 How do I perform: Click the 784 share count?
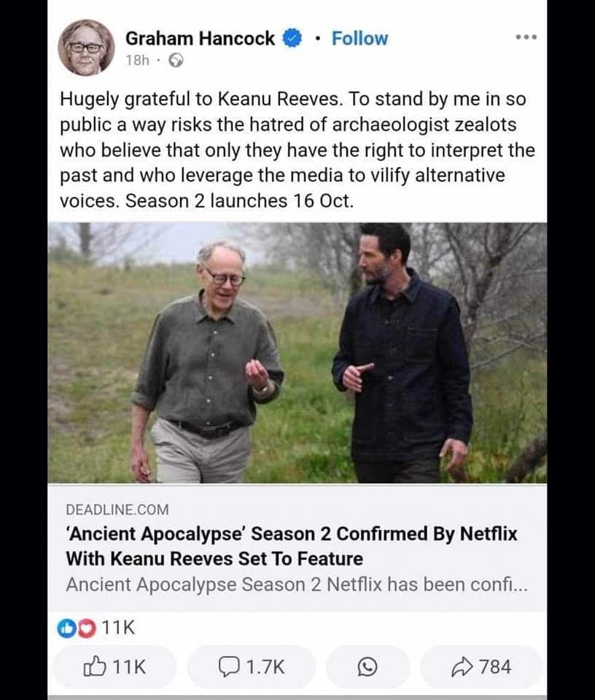[x=495, y=666]
